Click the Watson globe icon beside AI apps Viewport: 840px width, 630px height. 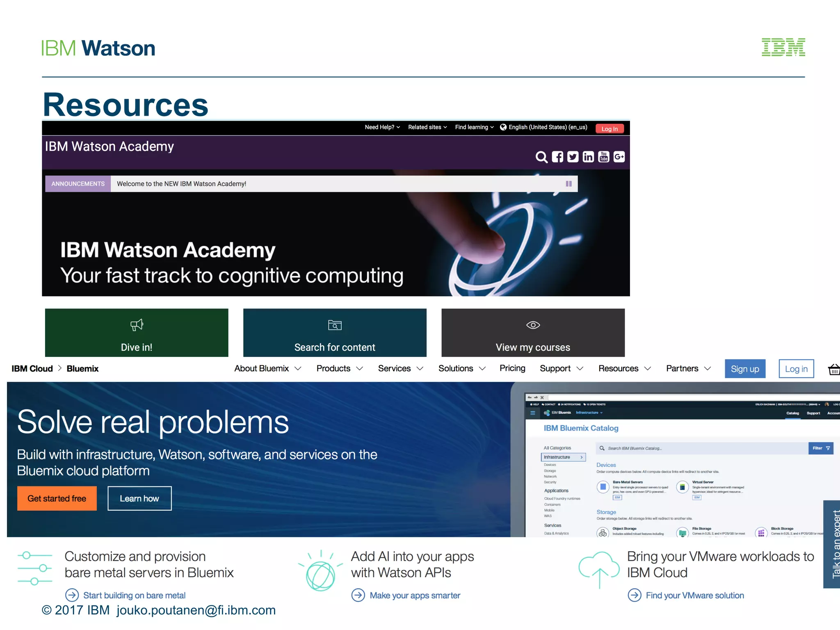(320, 571)
